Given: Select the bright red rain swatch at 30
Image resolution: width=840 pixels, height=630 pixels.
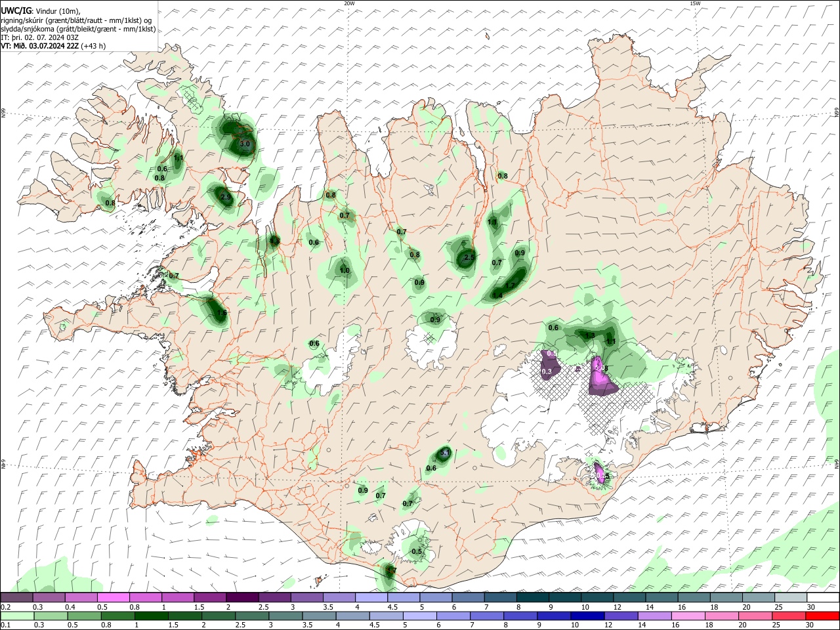Looking at the screenshot, I should 823,616.
